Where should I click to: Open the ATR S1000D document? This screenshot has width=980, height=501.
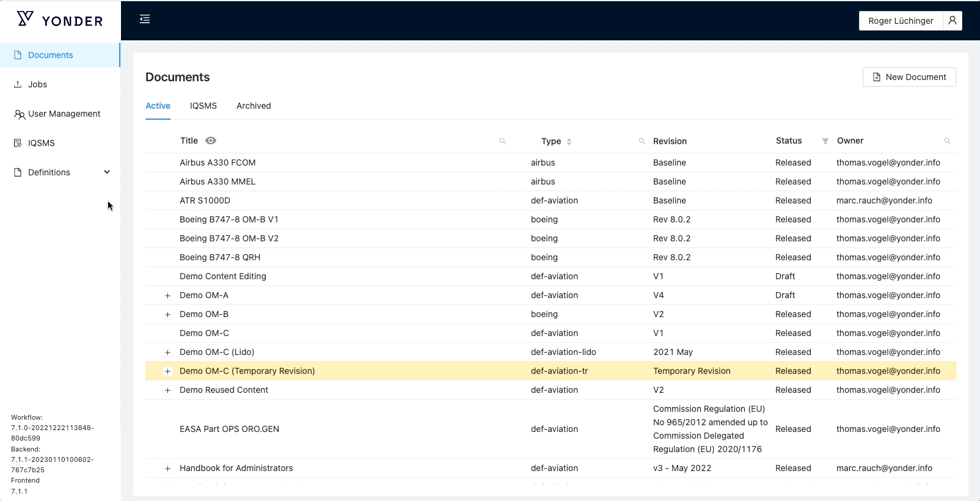pos(205,200)
